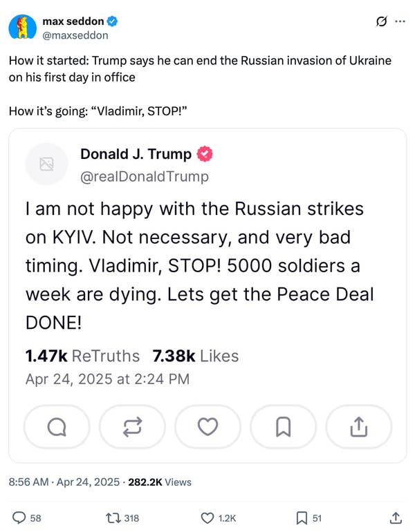This screenshot has width=415, height=532.
Task: Click Donald J. Trump name in quote
Action: [x=136, y=153]
